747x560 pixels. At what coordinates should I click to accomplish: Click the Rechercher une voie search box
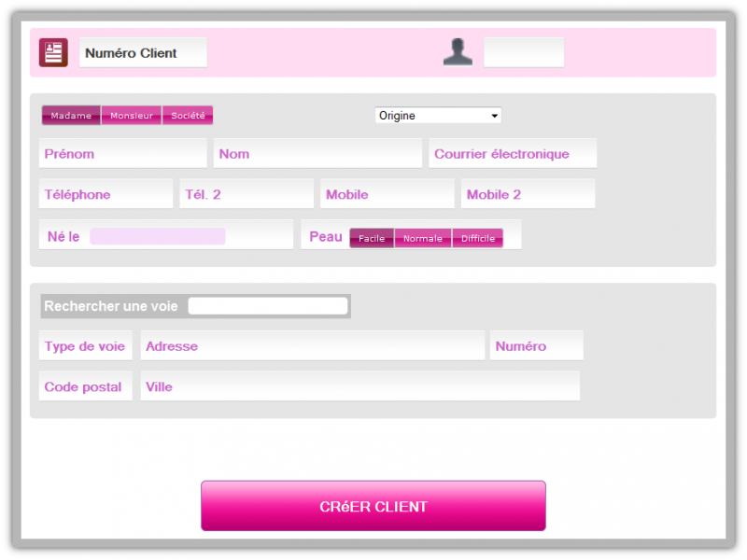click(268, 305)
